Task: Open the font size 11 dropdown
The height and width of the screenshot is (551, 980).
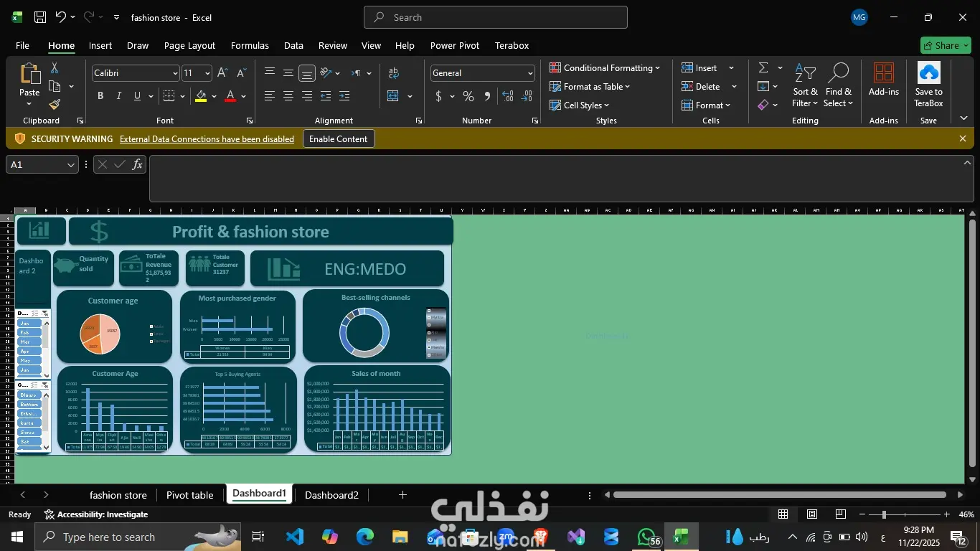Action: (x=207, y=73)
